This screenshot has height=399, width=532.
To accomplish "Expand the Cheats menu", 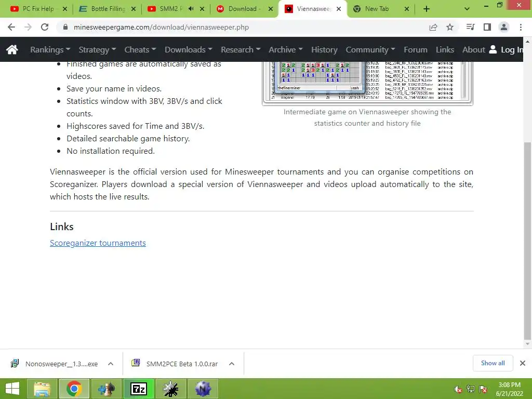I will [x=140, y=49].
